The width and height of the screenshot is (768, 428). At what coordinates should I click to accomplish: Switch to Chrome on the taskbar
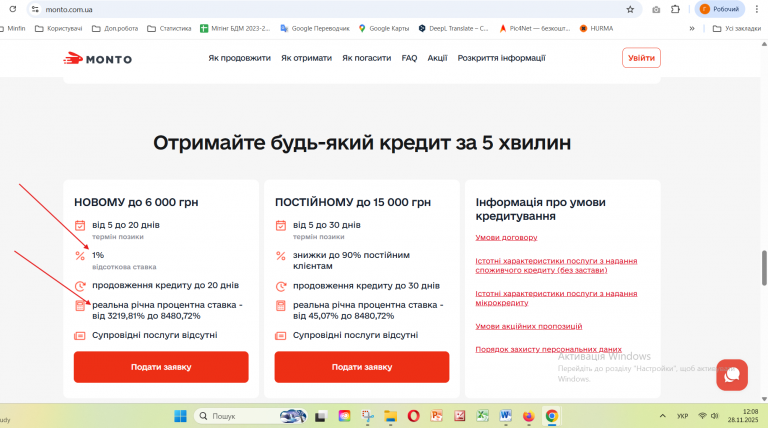click(552, 416)
